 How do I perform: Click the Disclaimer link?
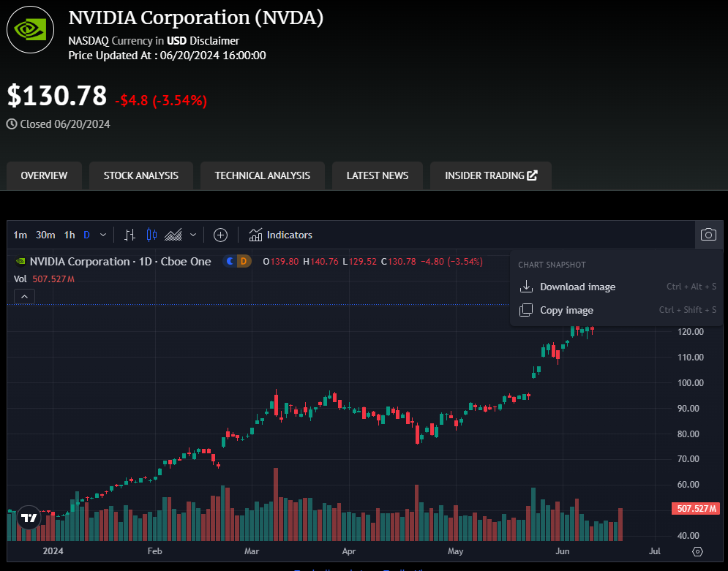[214, 41]
